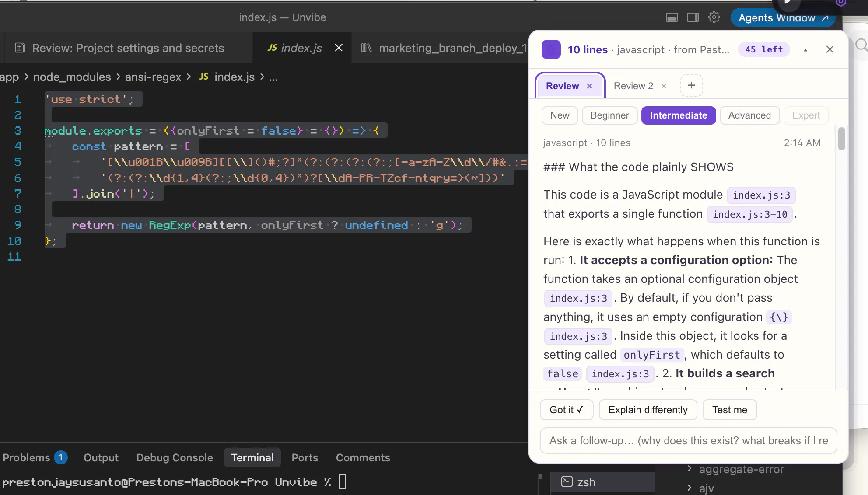868x495 pixels.
Task: Close the Unvibe review panel
Action: pyautogui.click(x=830, y=49)
